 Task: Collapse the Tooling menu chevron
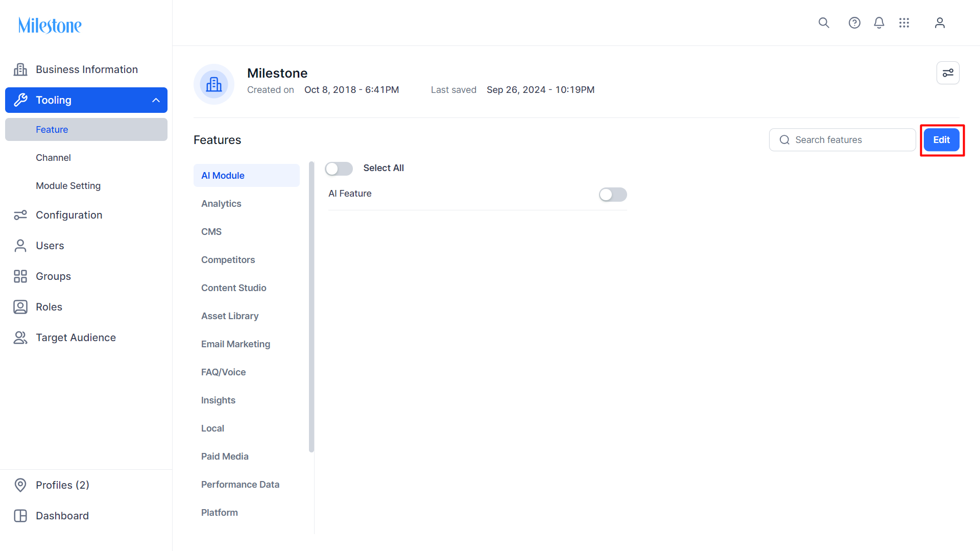tap(156, 100)
